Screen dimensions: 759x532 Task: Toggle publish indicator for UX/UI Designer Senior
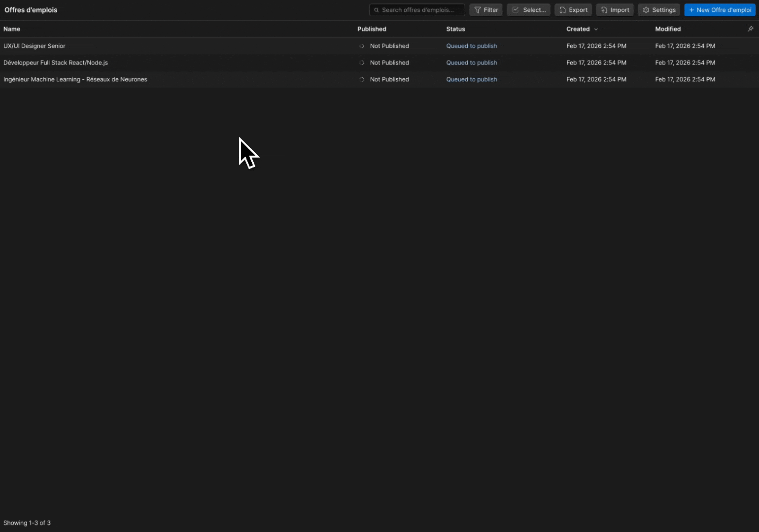pyautogui.click(x=361, y=46)
